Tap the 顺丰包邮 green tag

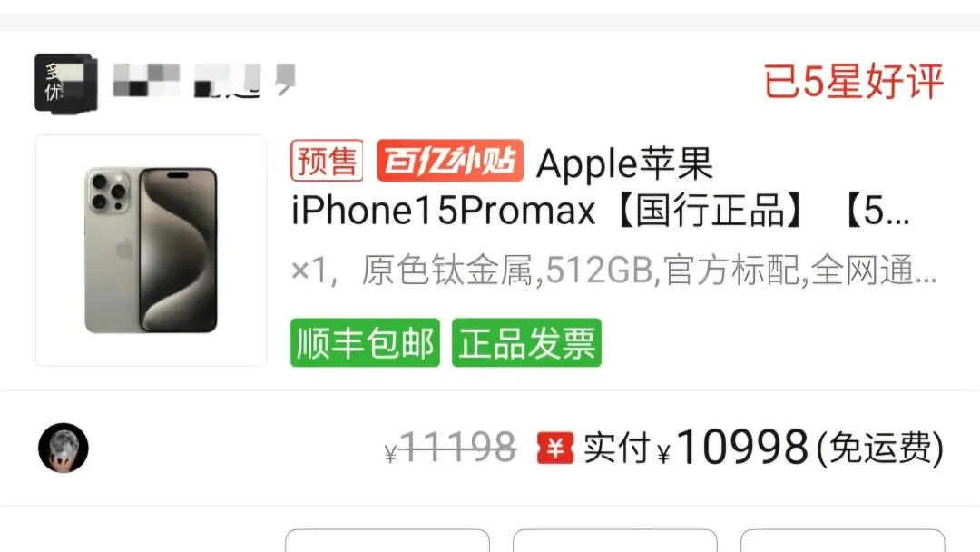pyautogui.click(x=365, y=342)
